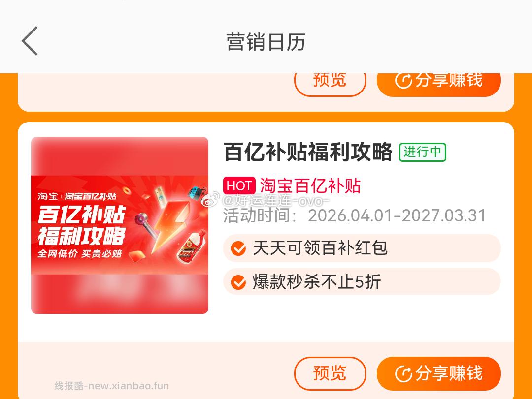
Task: Open the 百亿补贴福利攻略 banner thumbnail
Action: click(120, 225)
